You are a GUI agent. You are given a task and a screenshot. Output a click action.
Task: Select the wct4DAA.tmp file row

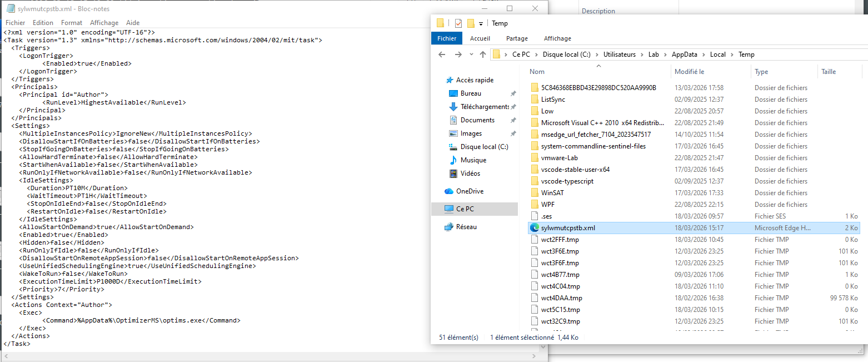pyautogui.click(x=693, y=298)
